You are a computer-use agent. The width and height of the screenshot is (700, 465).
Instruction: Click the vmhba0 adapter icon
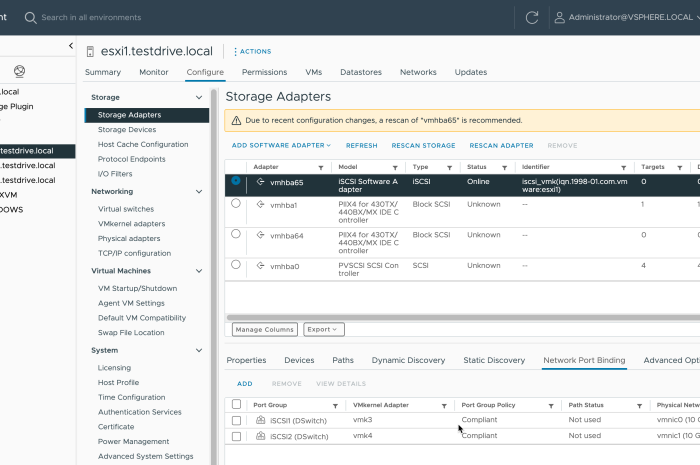[x=261, y=265]
